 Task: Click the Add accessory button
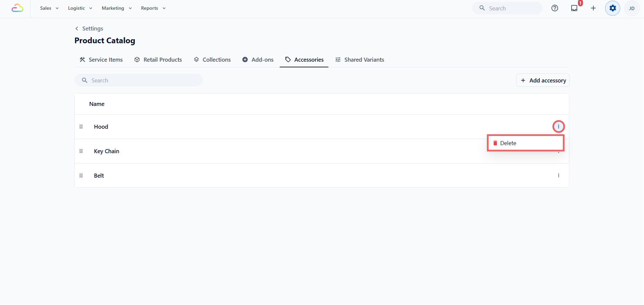pos(543,80)
